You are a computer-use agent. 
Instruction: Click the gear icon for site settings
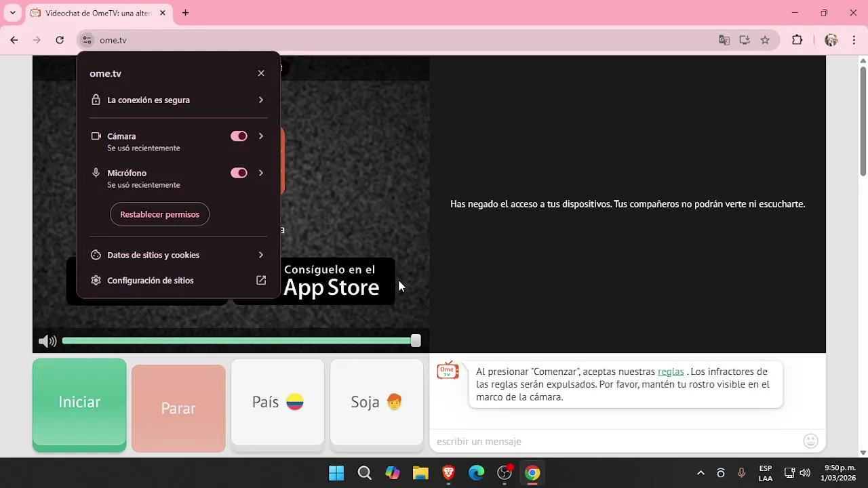point(96,281)
